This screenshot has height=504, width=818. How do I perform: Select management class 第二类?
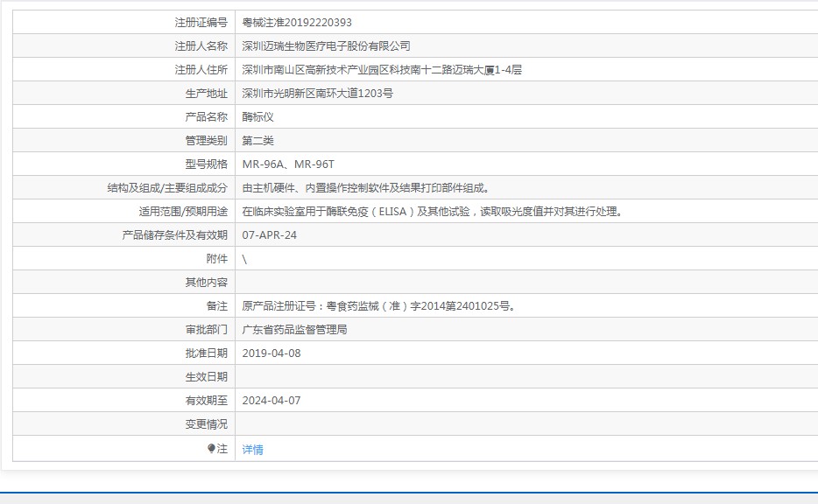pyautogui.click(x=257, y=141)
